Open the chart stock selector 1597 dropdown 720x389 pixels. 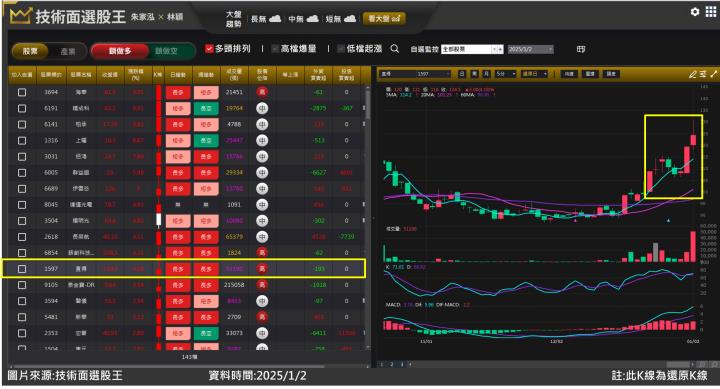pos(416,74)
